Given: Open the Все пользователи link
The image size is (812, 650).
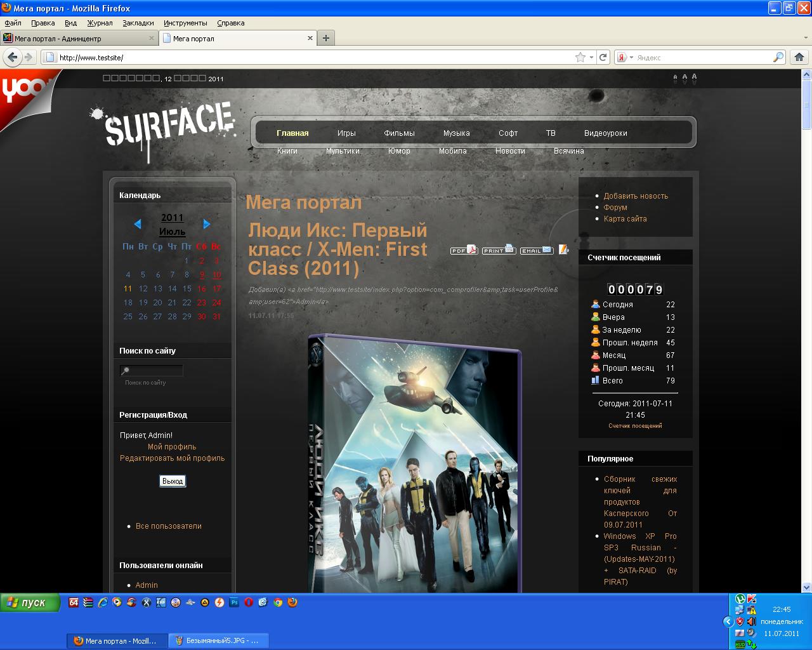Looking at the screenshot, I should 169,526.
